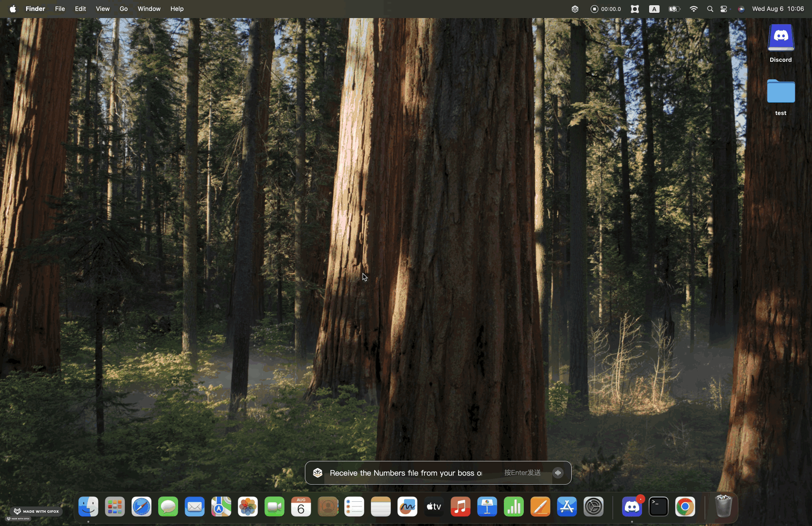Open Safari from the Dock

tap(141, 506)
